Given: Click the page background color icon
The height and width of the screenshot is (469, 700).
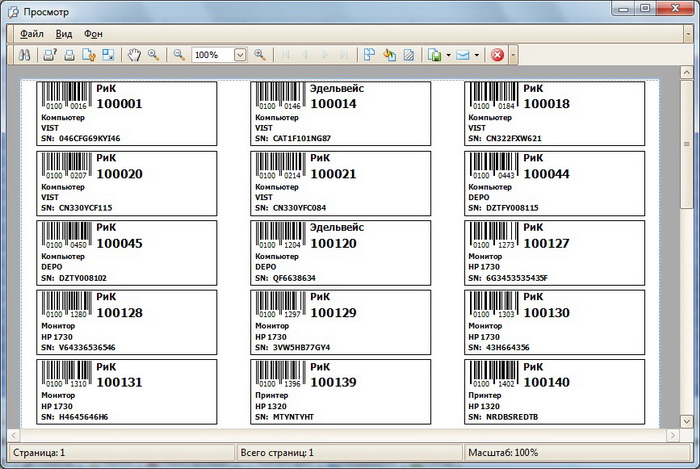Looking at the screenshot, I should 389,55.
